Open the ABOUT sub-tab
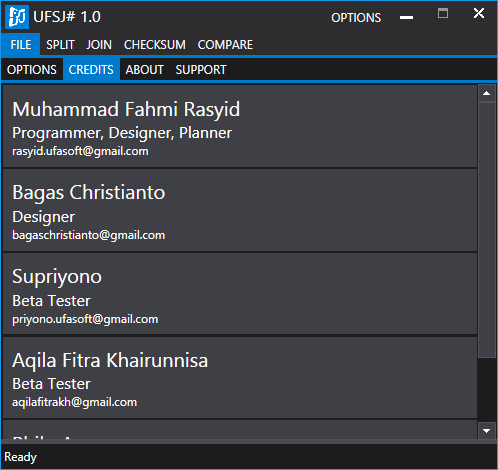The height and width of the screenshot is (470, 498). click(x=145, y=70)
